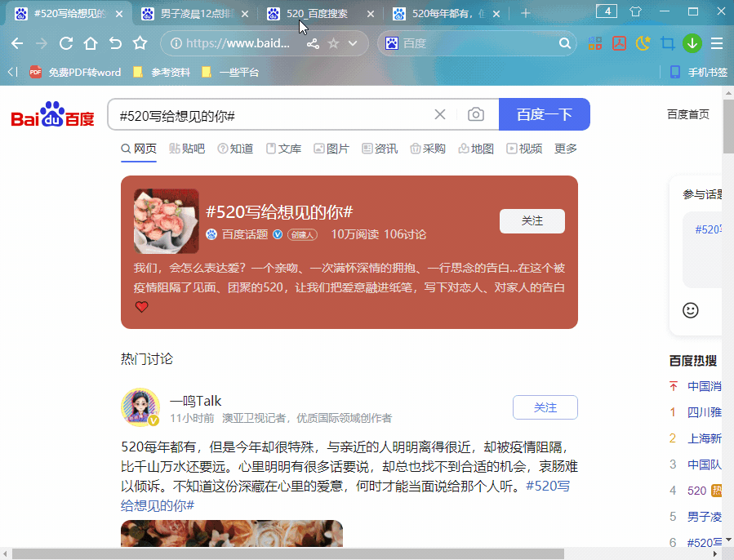This screenshot has height=560, width=734.
Task: Open the browser main menu
Action: [x=717, y=43]
